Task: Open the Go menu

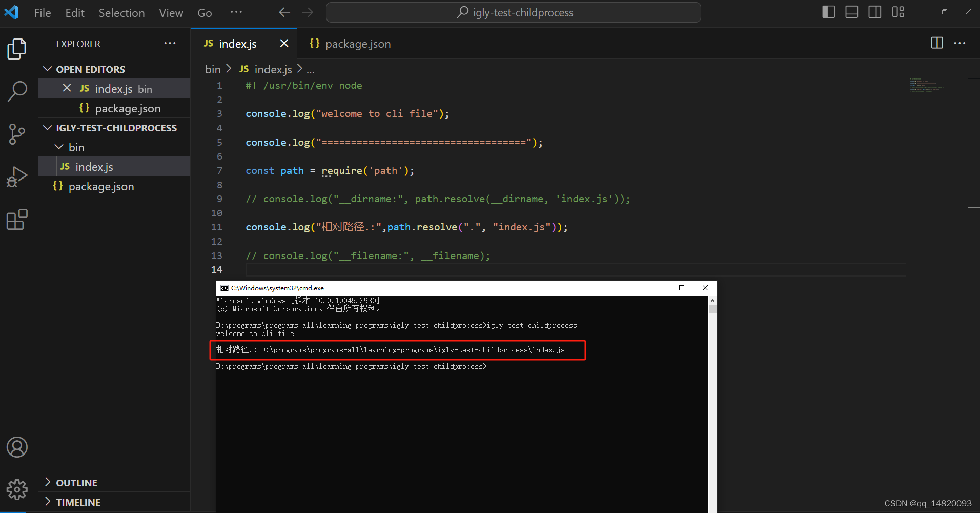Action: (x=204, y=13)
